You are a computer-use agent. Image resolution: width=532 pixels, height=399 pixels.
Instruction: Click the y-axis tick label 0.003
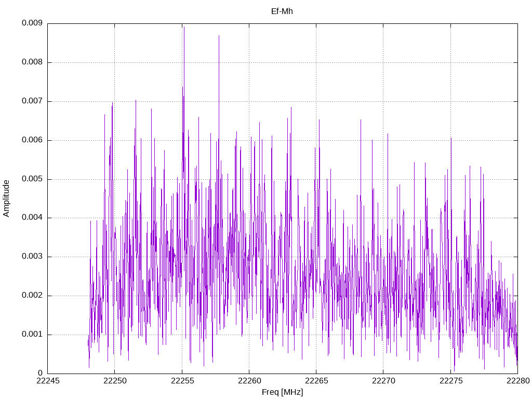[x=32, y=257]
